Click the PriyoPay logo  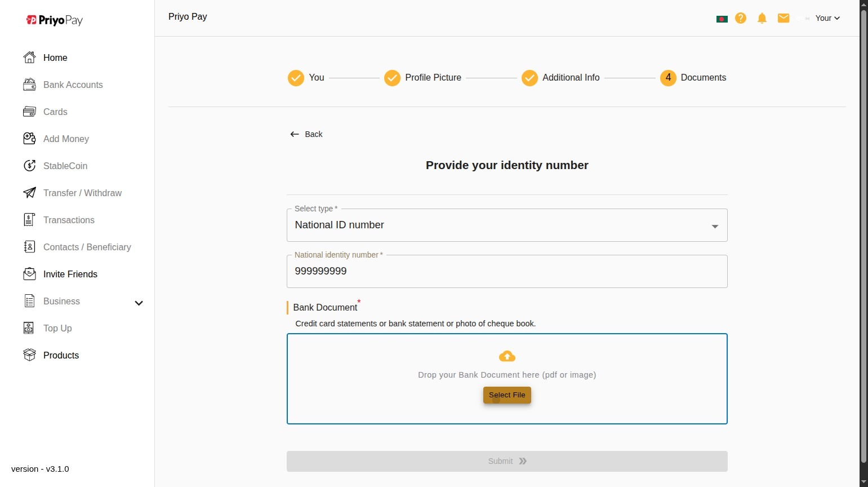point(55,20)
